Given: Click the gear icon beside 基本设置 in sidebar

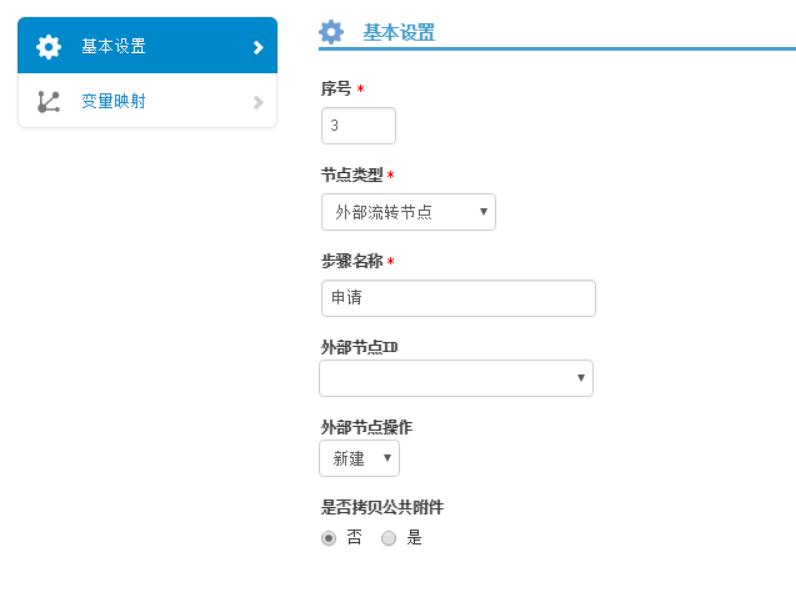Looking at the screenshot, I should click(x=47, y=46).
